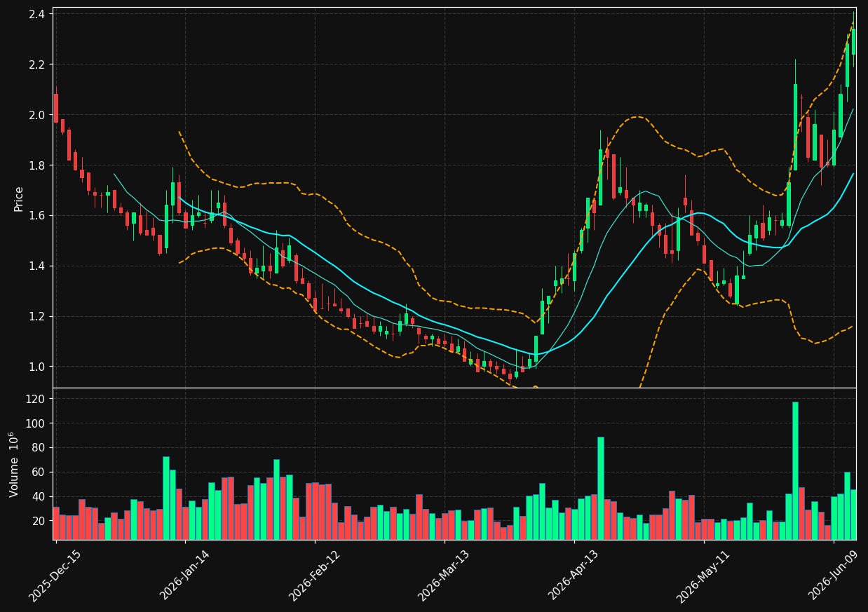868x612 pixels.
Task: Click the Price axis title
Action: click(19, 198)
